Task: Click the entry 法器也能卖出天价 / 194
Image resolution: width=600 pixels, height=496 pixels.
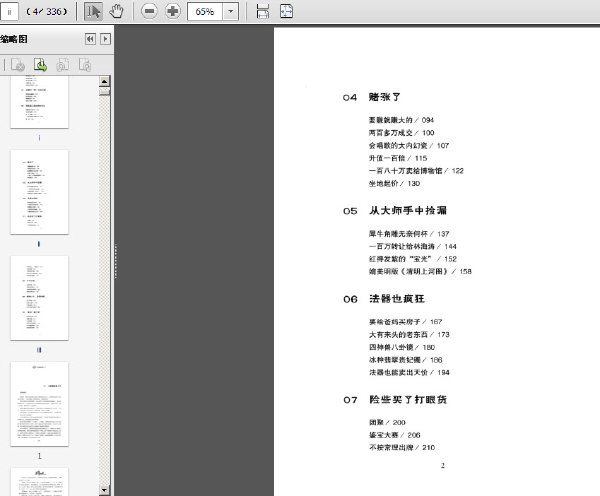Action: (x=409, y=372)
